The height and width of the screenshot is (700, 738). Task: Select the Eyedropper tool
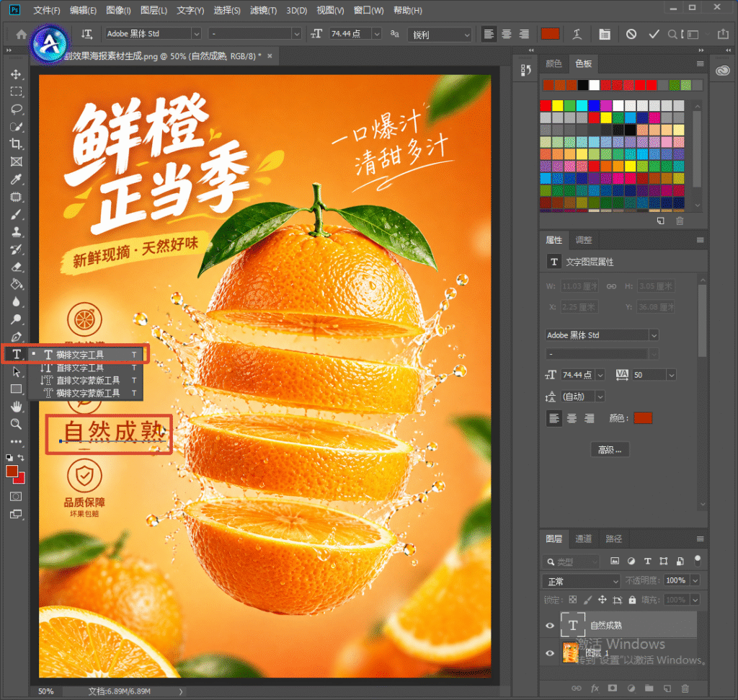(x=16, y=180)
